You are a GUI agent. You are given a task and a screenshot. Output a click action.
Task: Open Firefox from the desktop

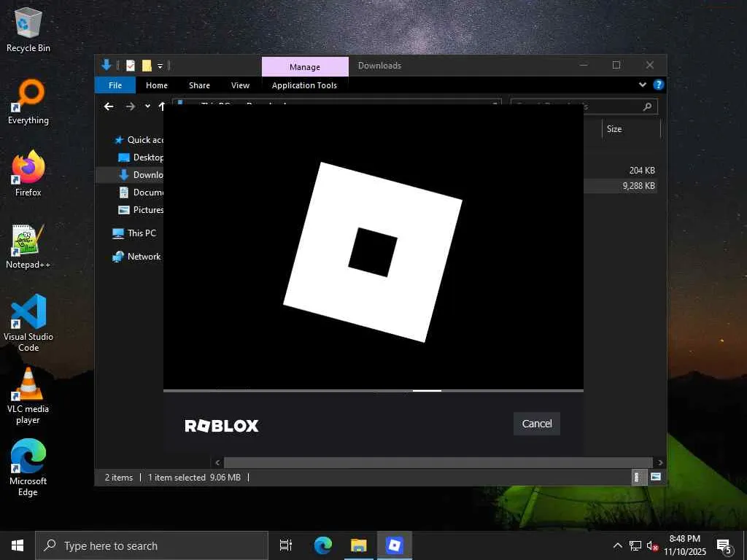point(28,174)
